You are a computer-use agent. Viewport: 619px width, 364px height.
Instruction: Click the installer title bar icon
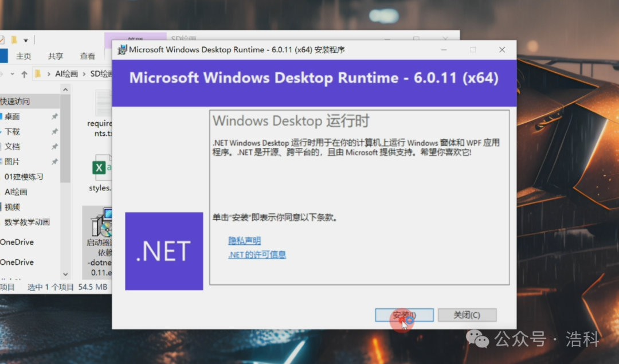(122, 50)
